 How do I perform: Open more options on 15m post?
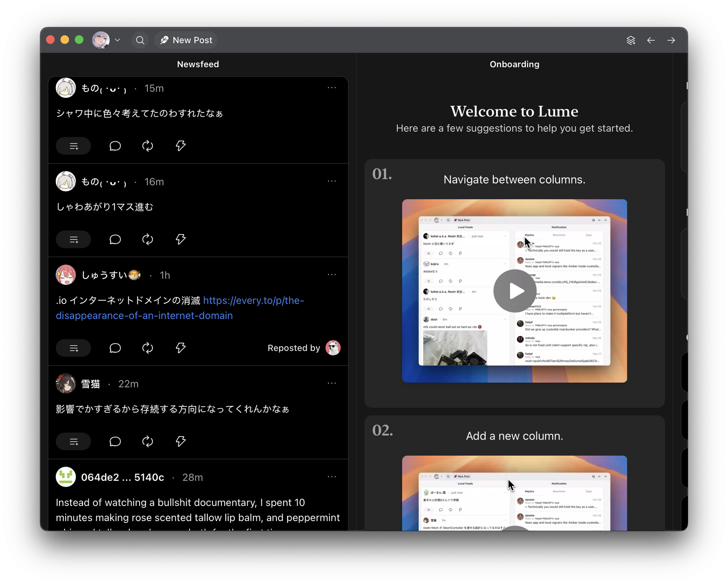coord(332,88)
